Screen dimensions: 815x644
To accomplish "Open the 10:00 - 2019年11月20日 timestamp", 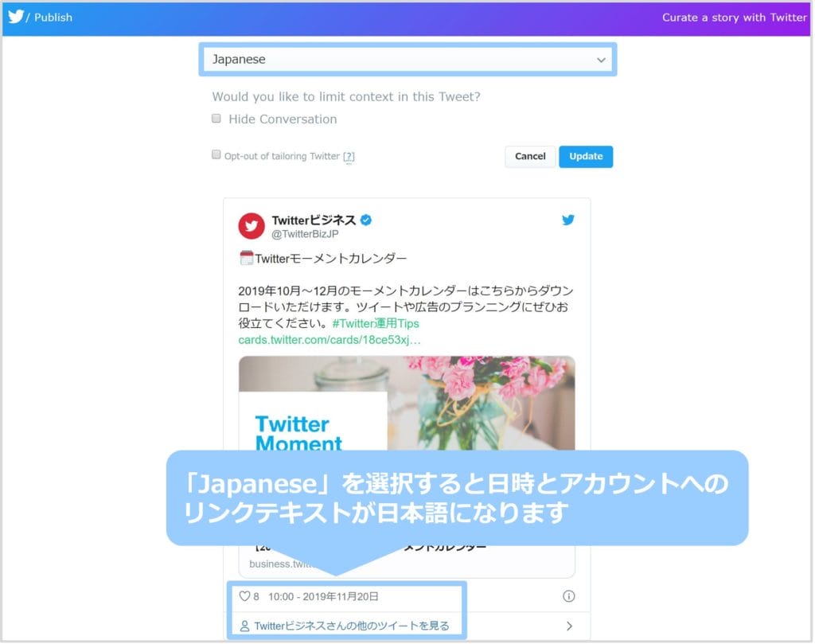I will click(x=323, y=597).
